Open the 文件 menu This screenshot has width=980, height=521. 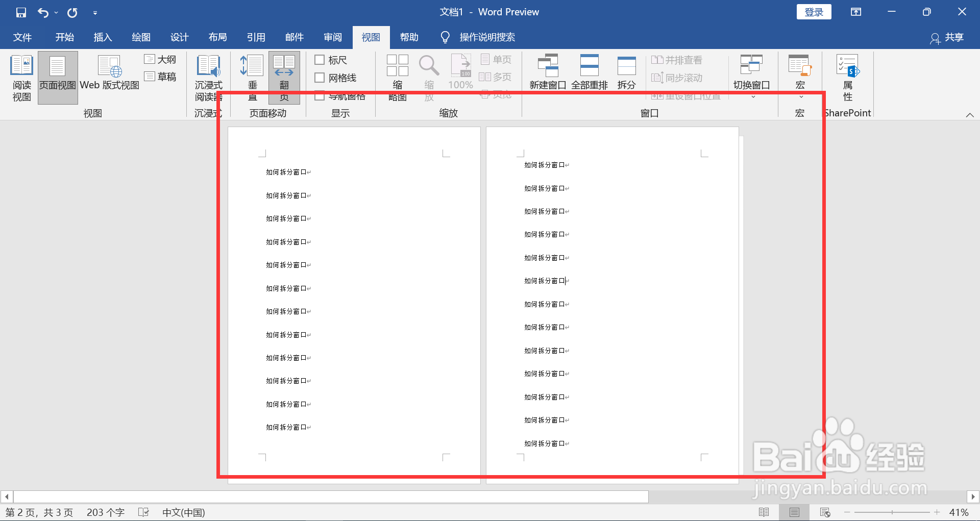[x=22, y=37]
